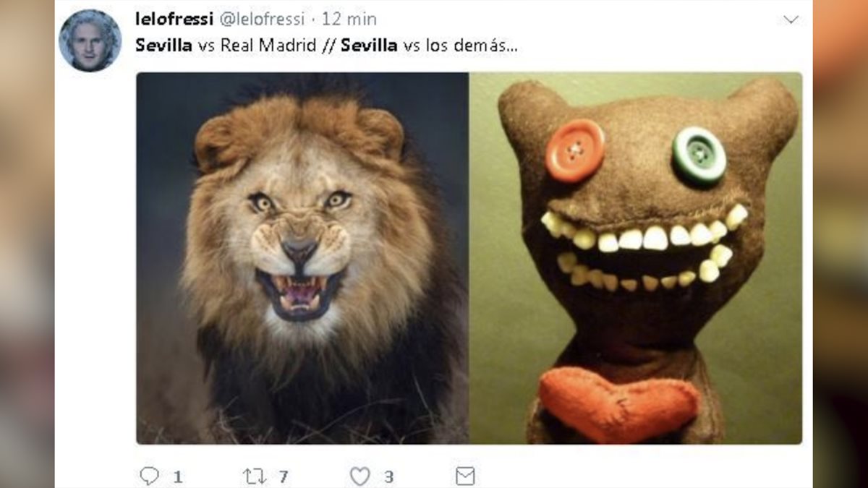This screenshot has height=488, width=868.
Task: Click the bold lelofressi display name
Action: coord(174,20)
